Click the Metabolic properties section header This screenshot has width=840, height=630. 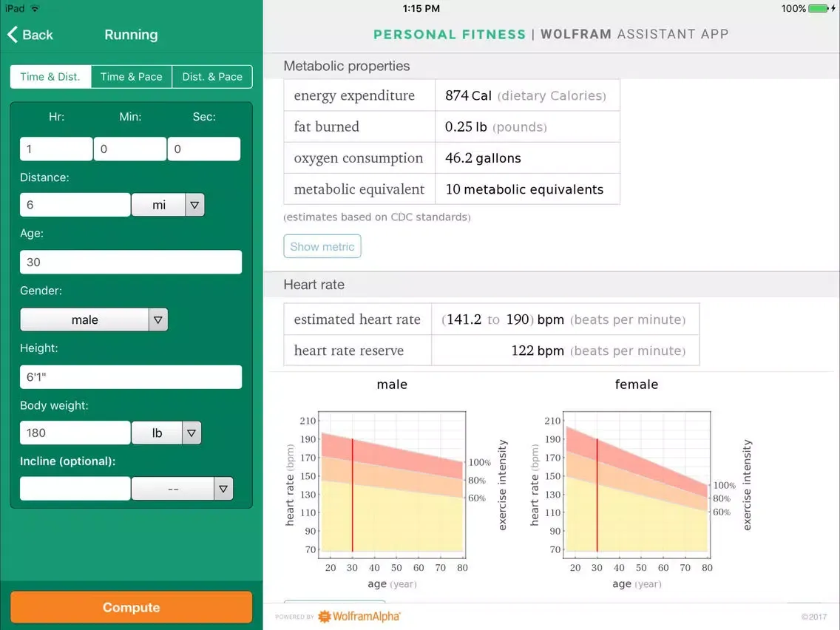[347, 66]
